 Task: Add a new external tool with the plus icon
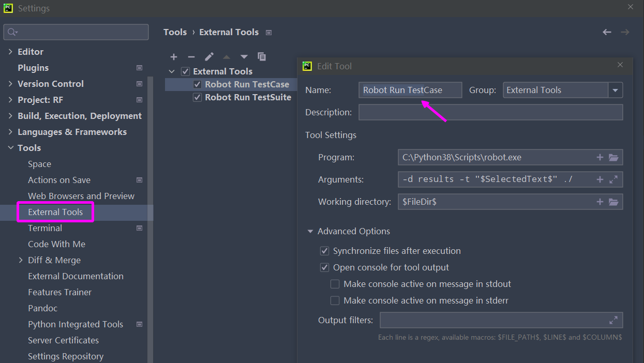173,57
